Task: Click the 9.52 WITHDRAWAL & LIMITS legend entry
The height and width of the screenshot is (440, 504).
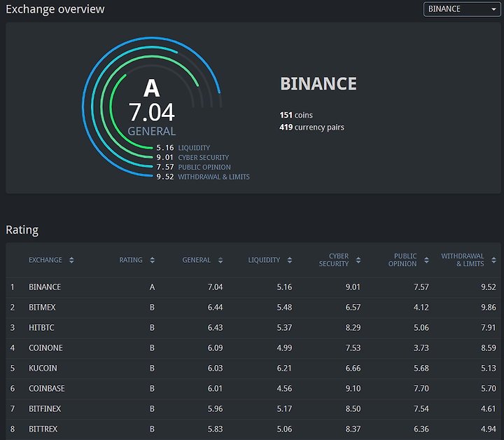Action: 203,177
